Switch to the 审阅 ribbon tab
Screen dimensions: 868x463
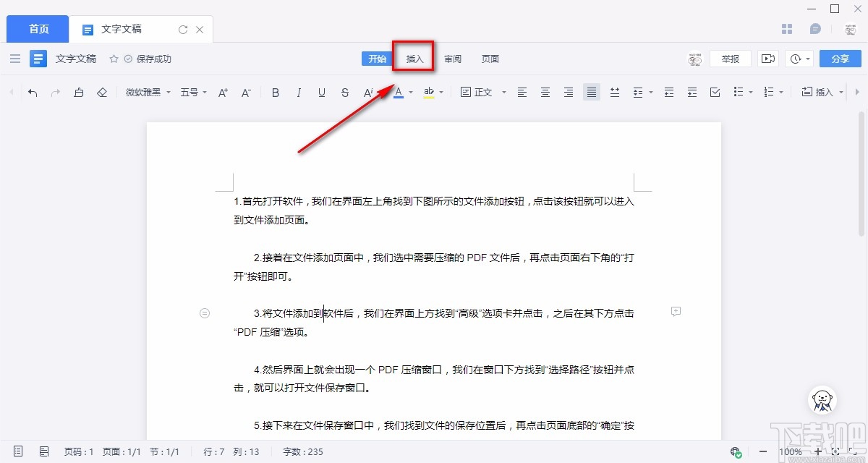tap(453, 59)
